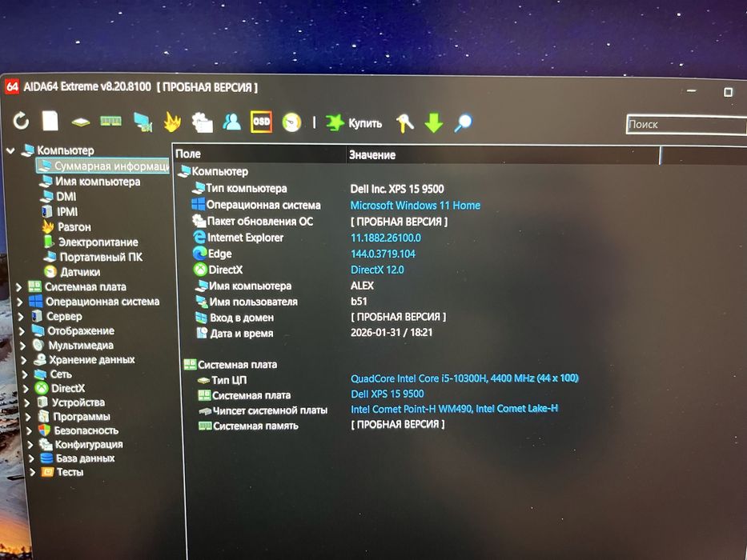Image resolution: width=747 pixels, height=560 pixels.
Task: Expand the DirectX tree node
Action: point(26,389)
